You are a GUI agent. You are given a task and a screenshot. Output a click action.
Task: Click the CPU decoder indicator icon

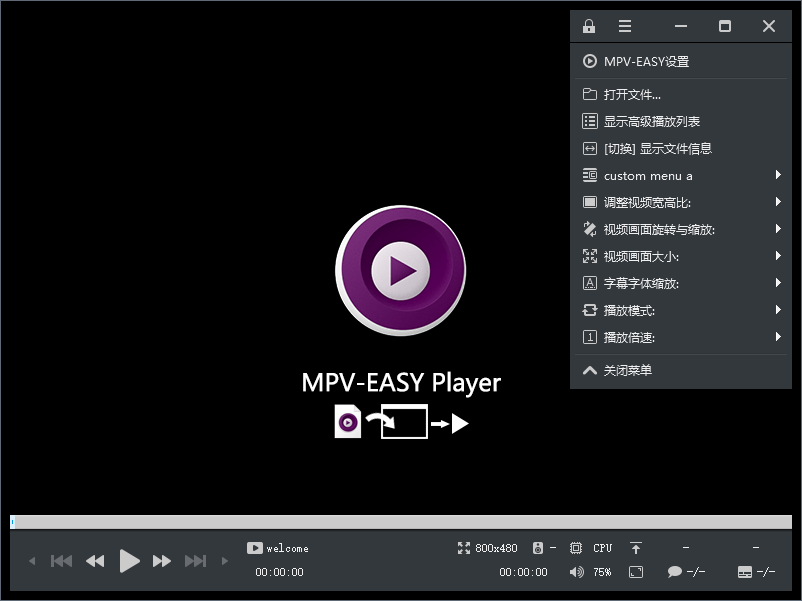coord(576,548)
